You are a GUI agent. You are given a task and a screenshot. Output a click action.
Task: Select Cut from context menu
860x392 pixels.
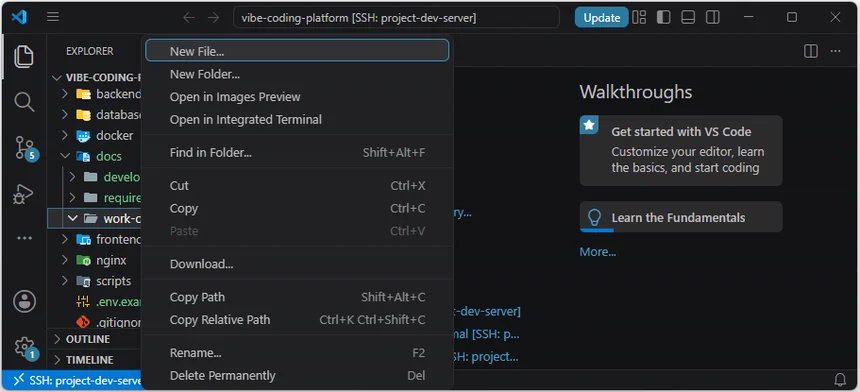click(297, 185)
